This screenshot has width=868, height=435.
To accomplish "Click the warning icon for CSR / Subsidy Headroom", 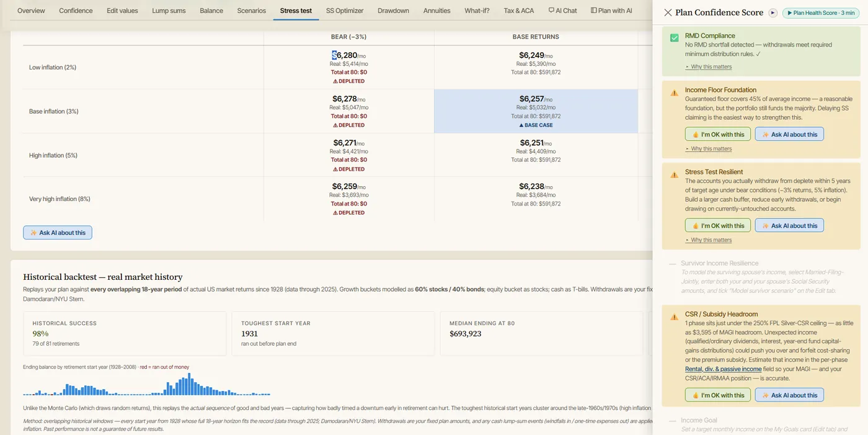I will [674, 317].
